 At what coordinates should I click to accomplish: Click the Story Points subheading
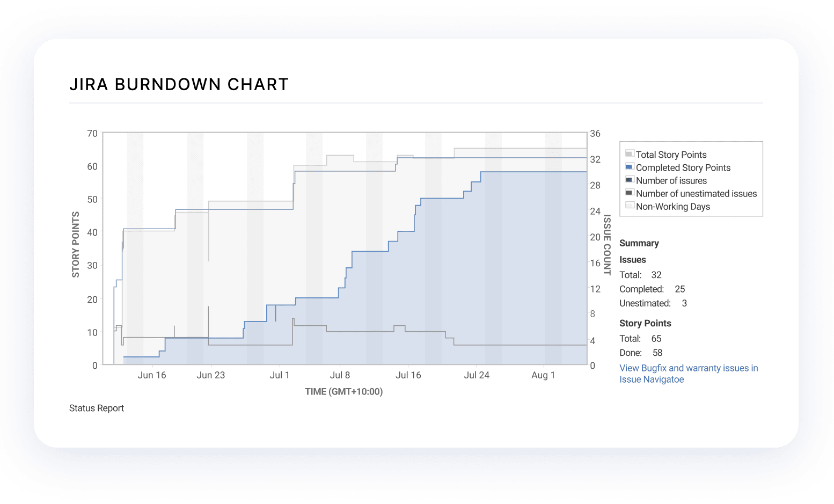(x=645, y=323)
